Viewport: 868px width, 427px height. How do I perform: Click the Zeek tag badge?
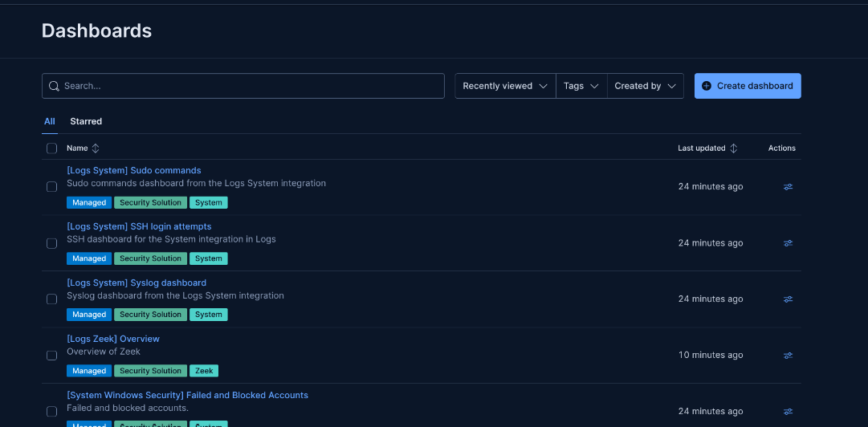[204, 371]
